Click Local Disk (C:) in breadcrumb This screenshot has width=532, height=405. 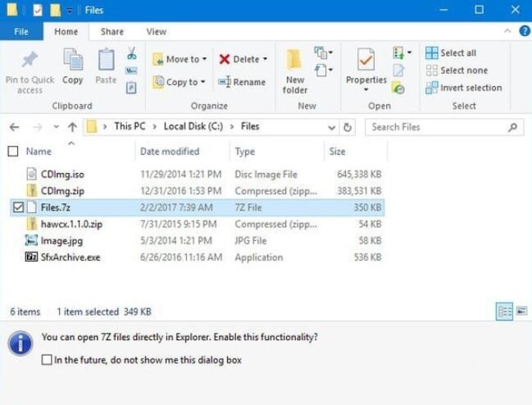coord(193,126)
